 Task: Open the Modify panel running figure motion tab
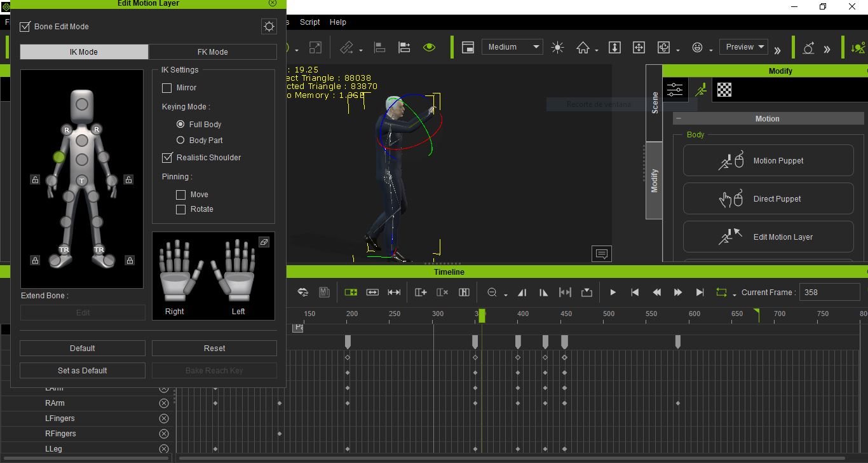point(701,90)
